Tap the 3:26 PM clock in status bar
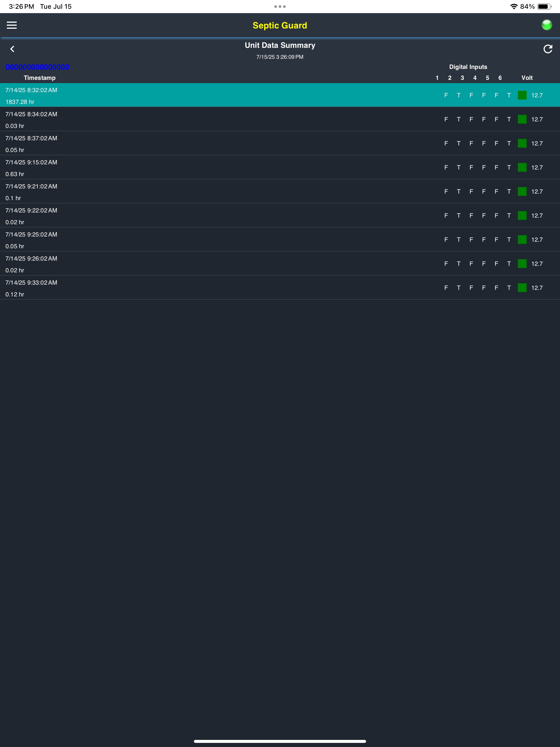The image size is (560, 747). coord(21,6)
